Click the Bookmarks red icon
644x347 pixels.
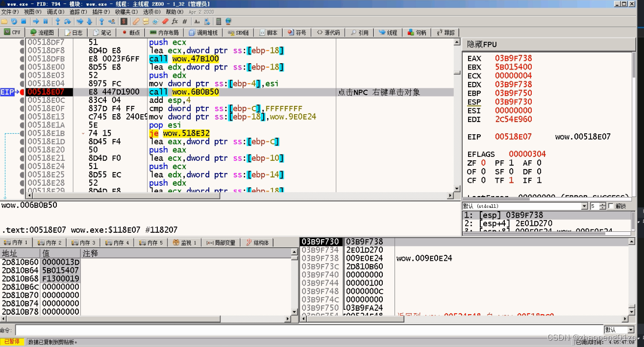165,22
